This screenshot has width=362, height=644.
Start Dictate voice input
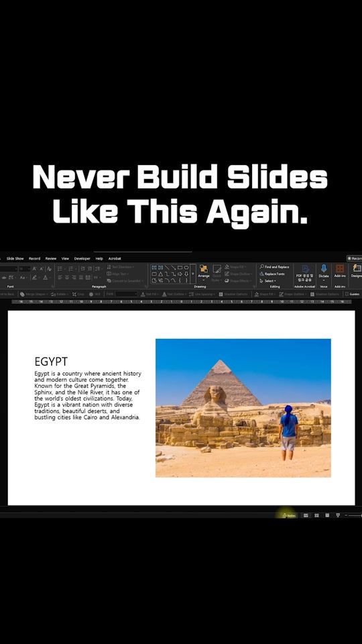(x=323, y=271)
